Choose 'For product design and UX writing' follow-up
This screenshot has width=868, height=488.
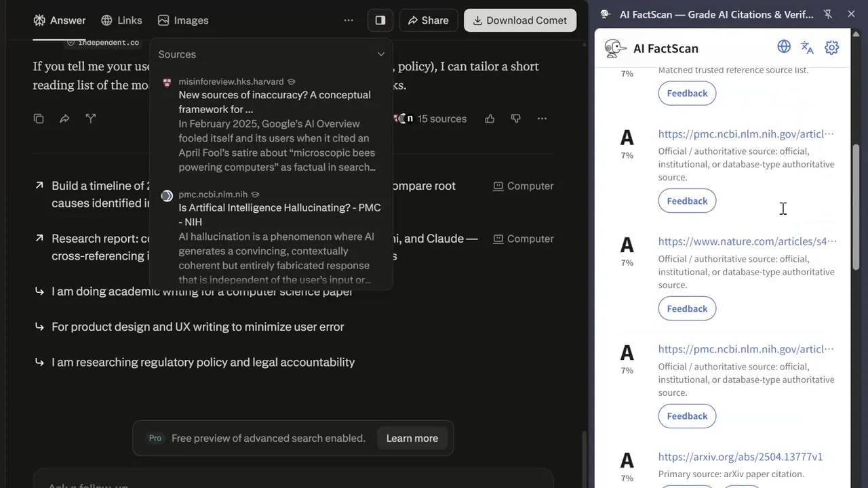point(197,327)
